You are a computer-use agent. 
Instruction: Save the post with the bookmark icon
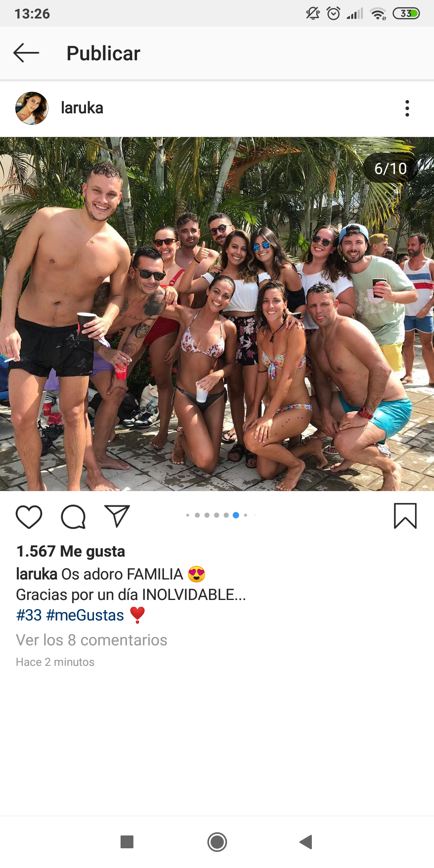click(x=405, y=516)
